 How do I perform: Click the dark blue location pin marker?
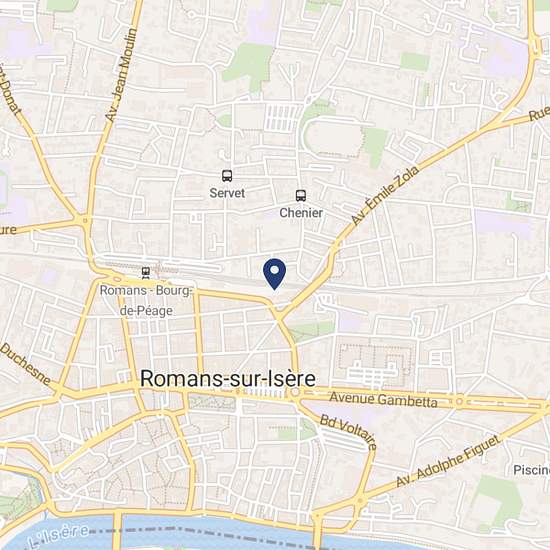[x=275, y=274]
